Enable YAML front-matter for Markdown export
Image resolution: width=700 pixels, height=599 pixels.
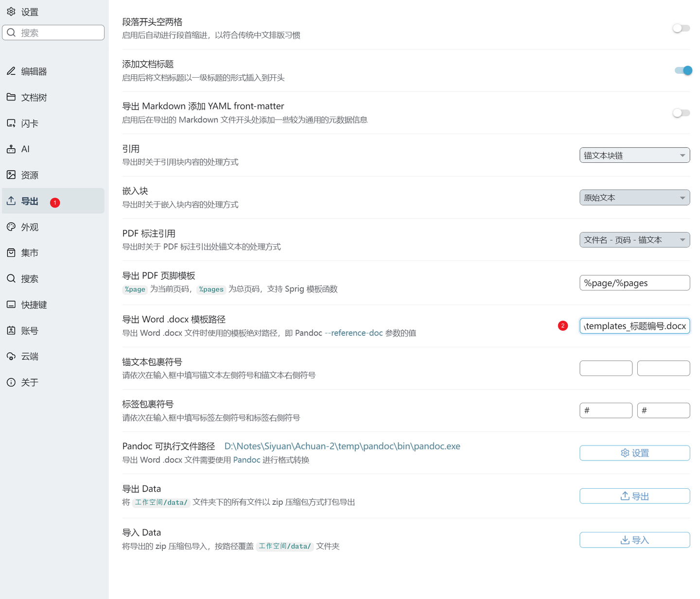pyautogui.click(x=681, y=113)
